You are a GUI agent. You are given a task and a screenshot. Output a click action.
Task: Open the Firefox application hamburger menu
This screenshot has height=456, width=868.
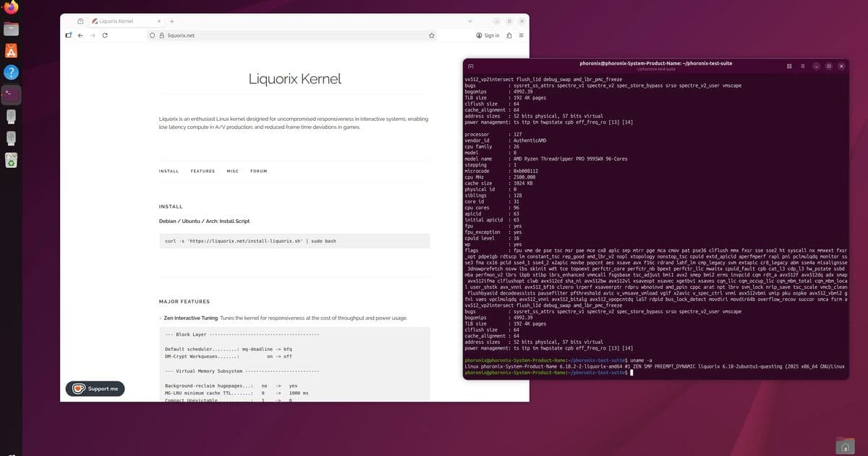(520, 35)
